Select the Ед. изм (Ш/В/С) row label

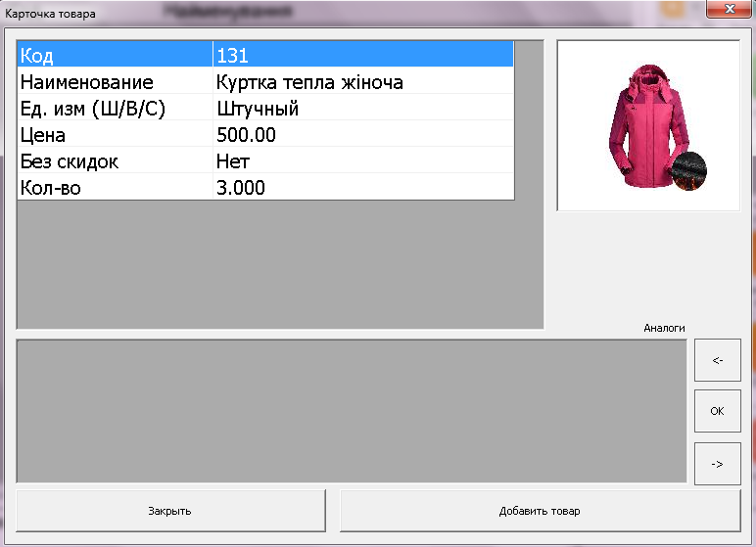coord(114,109)
